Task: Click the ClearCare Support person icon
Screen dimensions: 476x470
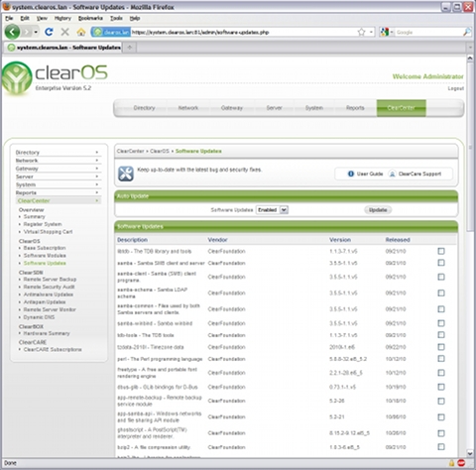Action: (392, 174)
